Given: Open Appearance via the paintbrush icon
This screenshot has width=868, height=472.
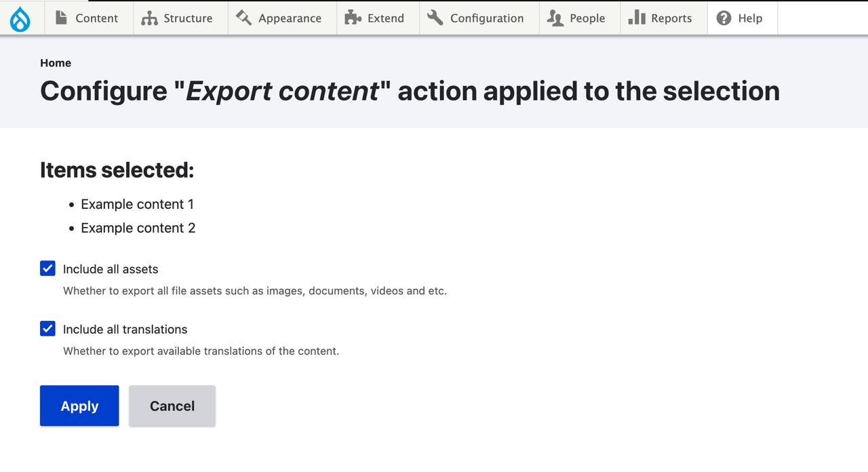Looking at the screenshot, I should [x=242, y=18].
